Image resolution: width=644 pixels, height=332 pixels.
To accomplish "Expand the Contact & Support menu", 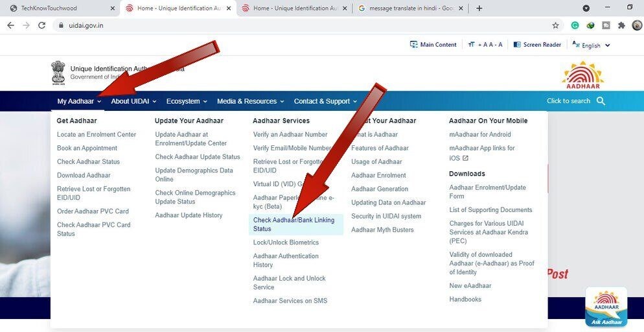I will [x=325, y=101].
